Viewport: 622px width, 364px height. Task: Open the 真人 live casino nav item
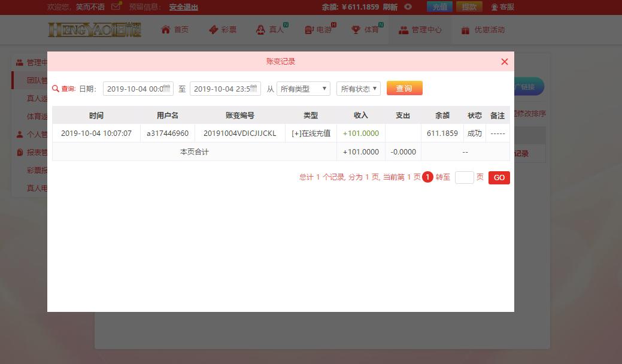pyautogui.click(x=271, y=30)
